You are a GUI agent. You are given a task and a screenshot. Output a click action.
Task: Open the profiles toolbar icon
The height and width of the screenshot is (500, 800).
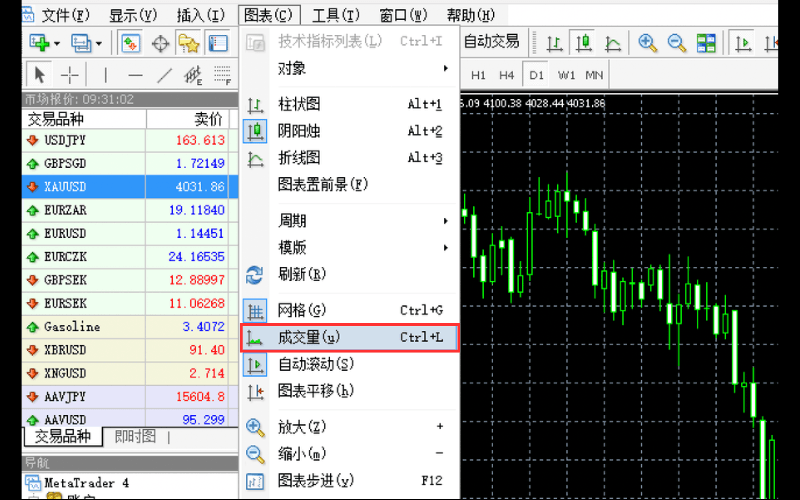point(81,43)
